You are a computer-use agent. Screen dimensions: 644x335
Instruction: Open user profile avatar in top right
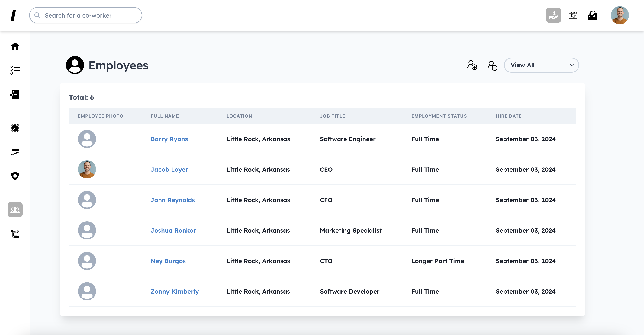620,15
